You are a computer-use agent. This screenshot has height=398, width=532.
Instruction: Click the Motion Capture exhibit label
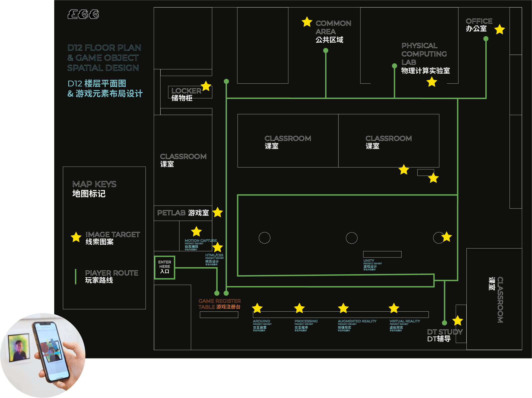click(x=201, y=245)
